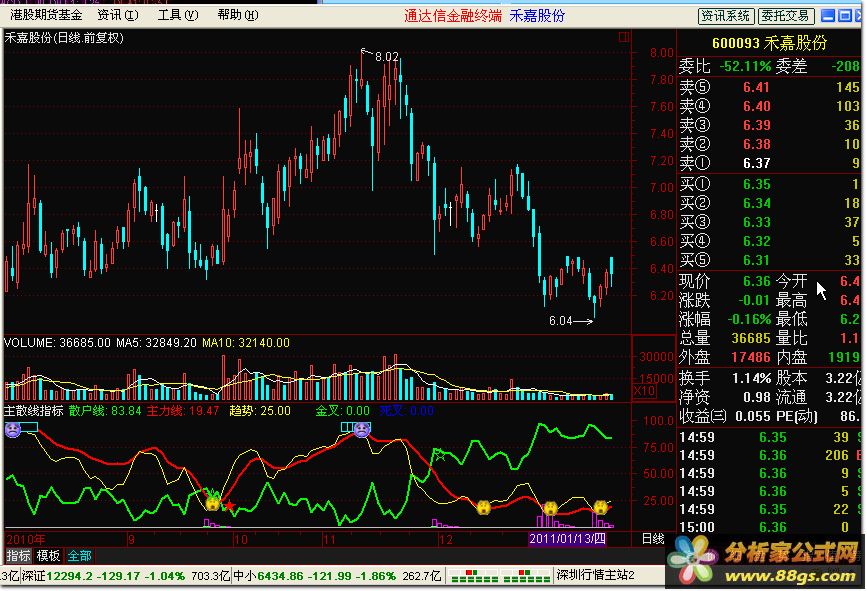The image size is (867, 591).
Task: Click the 主力线: 19.47 label
Action: 183,411
